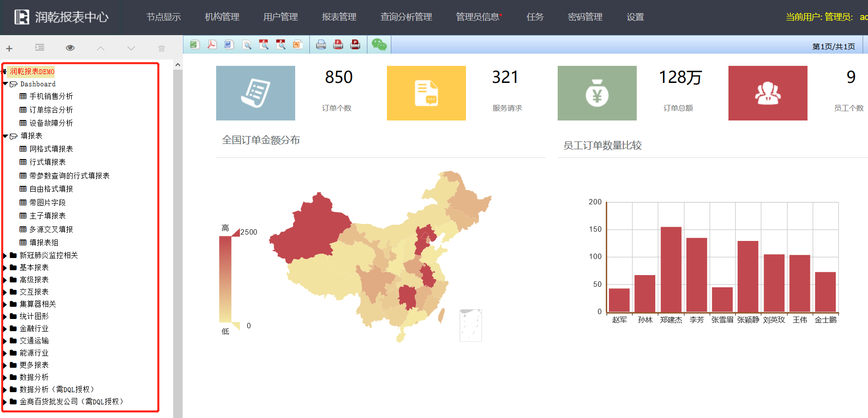The image size is (868, 418).
Task: Open 手机销售分析 report
Action: (51, 97)
